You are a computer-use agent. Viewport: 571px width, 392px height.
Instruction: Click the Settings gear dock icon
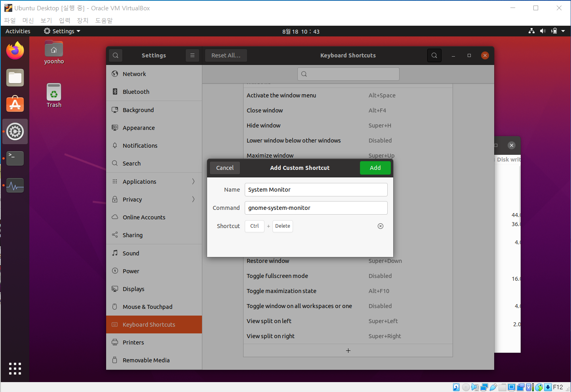pyautogui.click(x=15, y=131)
